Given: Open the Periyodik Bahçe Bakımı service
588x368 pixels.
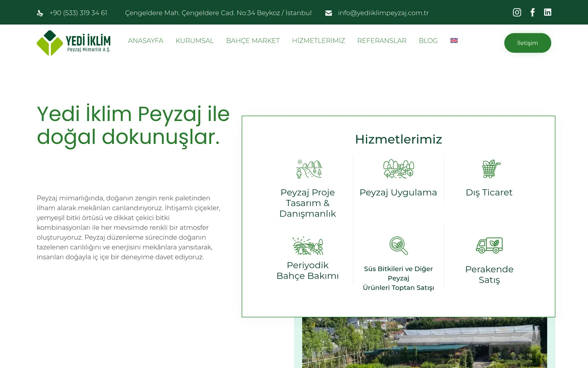Looking at the screenshot, I should [x=308, y=270].
